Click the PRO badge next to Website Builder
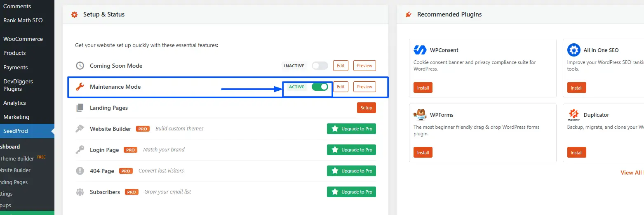This screenshot has width=644, height=215. click(143, 129)
